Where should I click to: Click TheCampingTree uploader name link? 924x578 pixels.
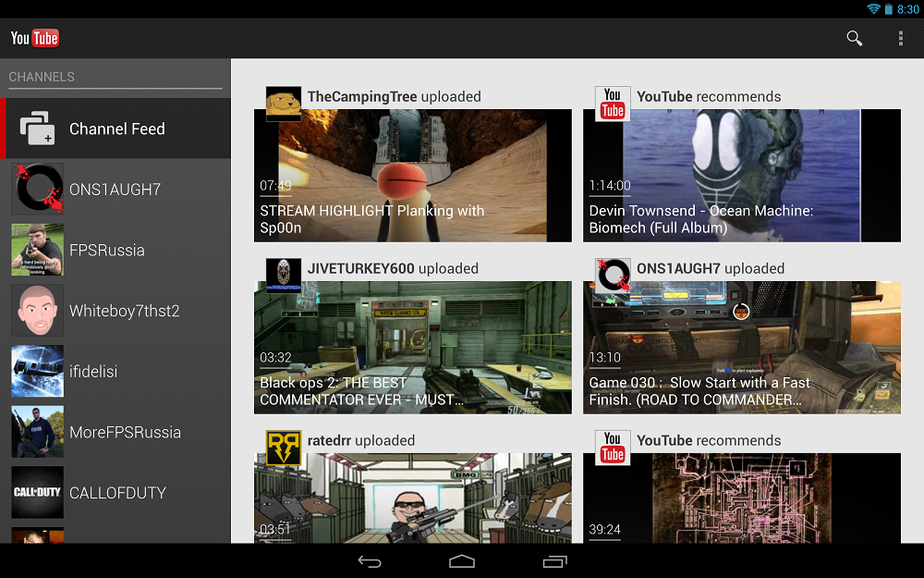pyautogui.click(x=362, y=96)
